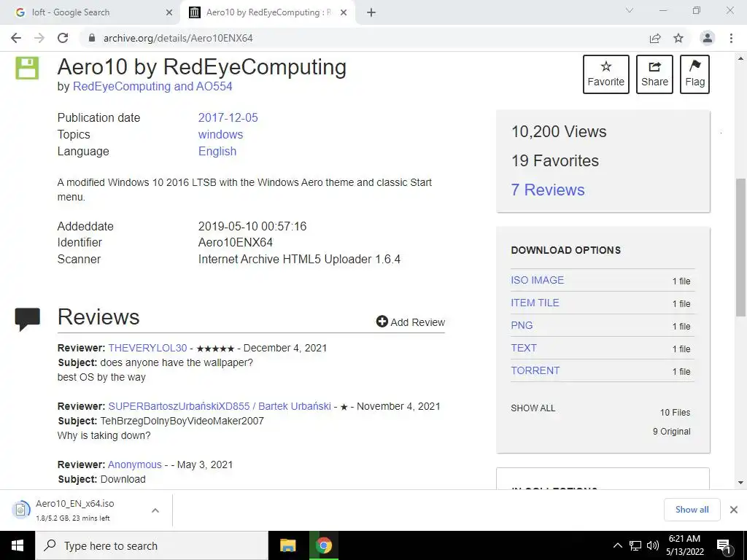Close the loft Google Search tab
747x560 pixels.
(169, 12)
